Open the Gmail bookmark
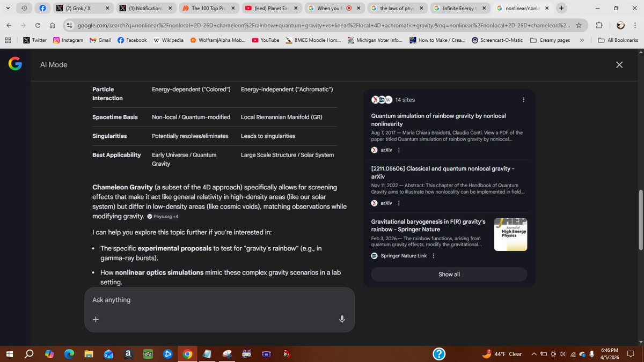The image size is (644, 362). [x=100, y=40]
